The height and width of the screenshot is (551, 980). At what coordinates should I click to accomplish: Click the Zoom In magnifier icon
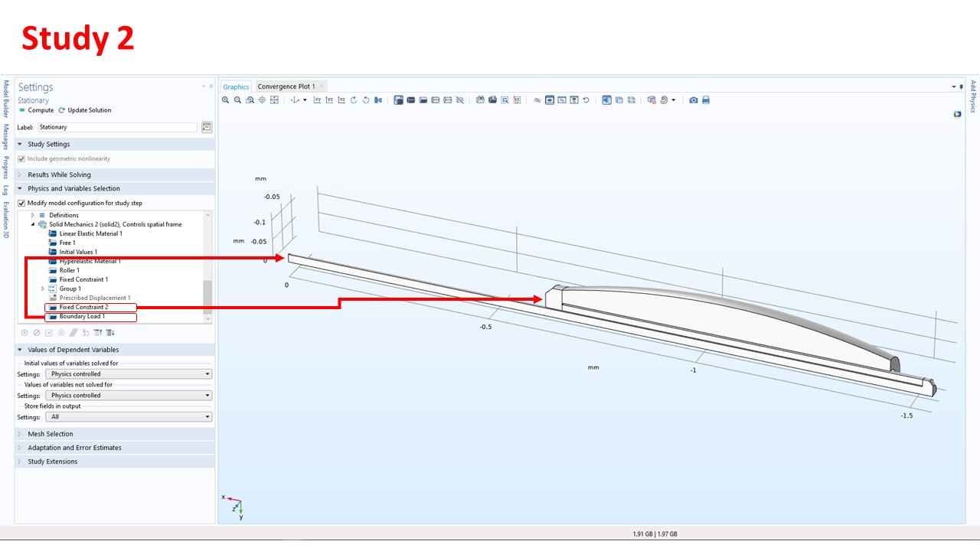[x=226, y=100]
